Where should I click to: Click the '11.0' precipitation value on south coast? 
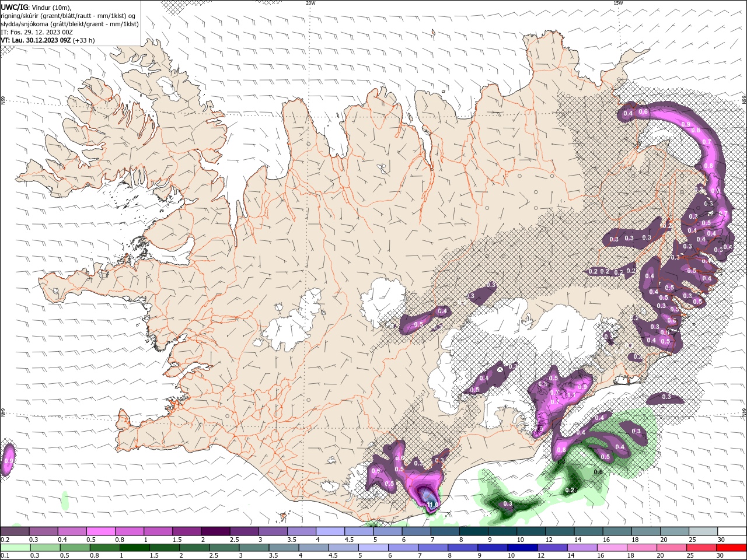(x=432, y=504)
